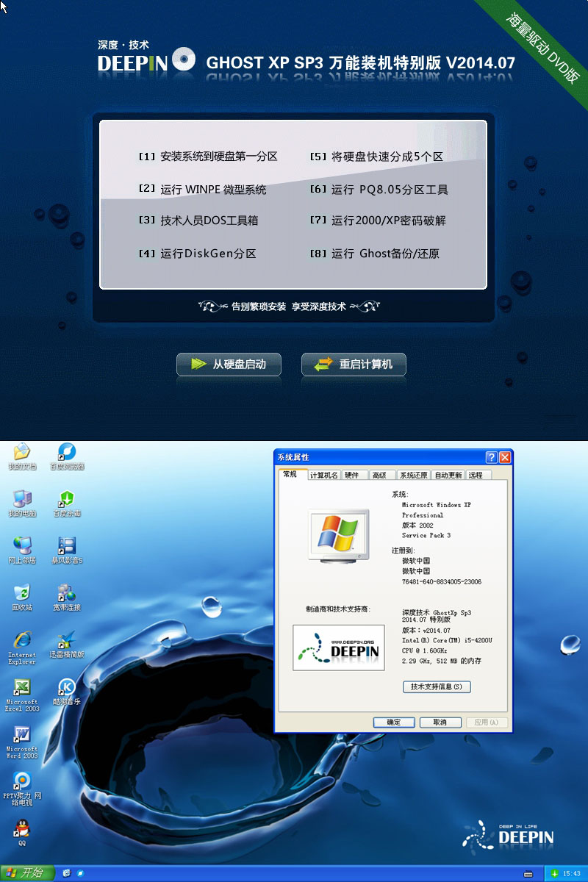The height and width of the screenshot is (882, 588).
Task: Launch 暴风影音5 from the desktop
Action: (x=67, y=551)
